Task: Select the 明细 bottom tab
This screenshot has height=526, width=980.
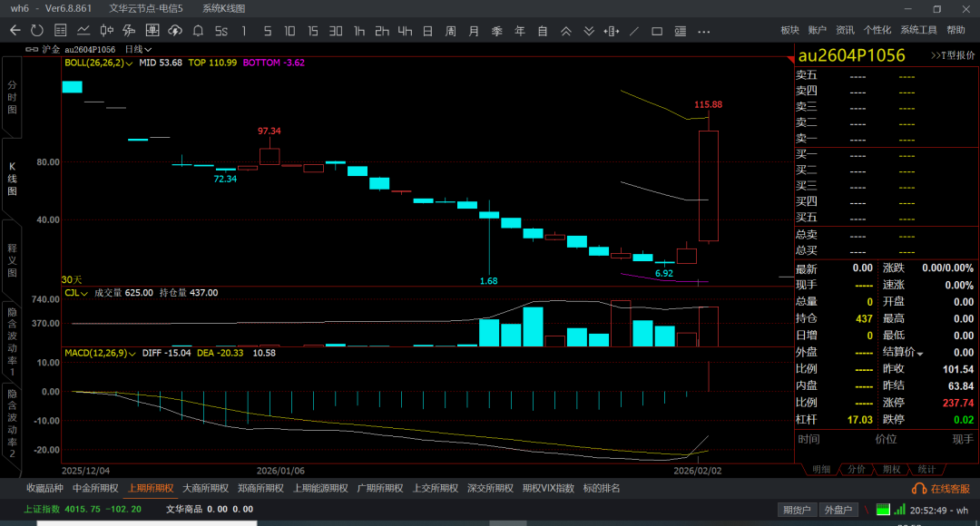Action: [820, 469]
